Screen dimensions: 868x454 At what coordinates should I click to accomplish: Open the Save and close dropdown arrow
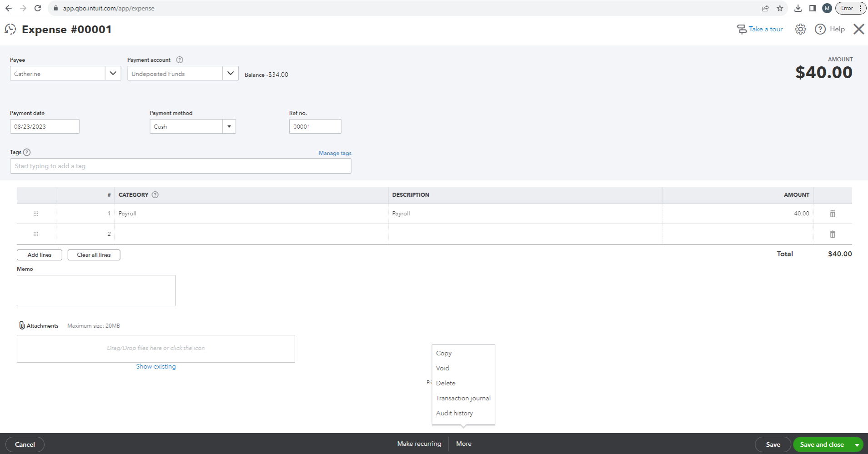(x=857, y=445)
